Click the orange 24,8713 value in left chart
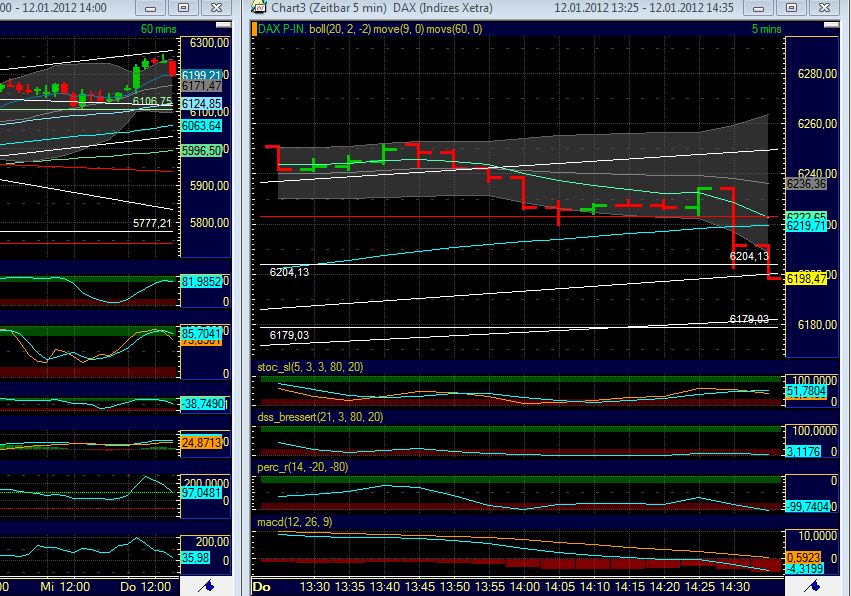 pyautogui.click(x=202, y=442)
